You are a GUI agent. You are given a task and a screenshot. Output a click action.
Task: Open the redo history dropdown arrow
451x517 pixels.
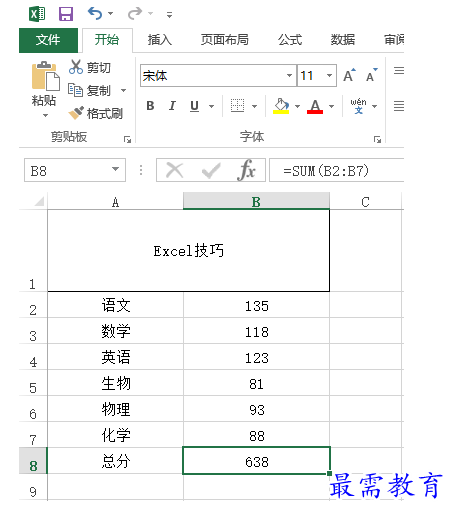tap(151, 14)
